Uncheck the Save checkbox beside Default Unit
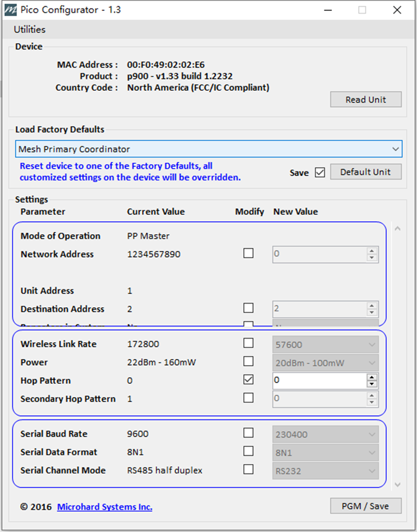This screenshot has width=417, height=532. coord(320,172)
